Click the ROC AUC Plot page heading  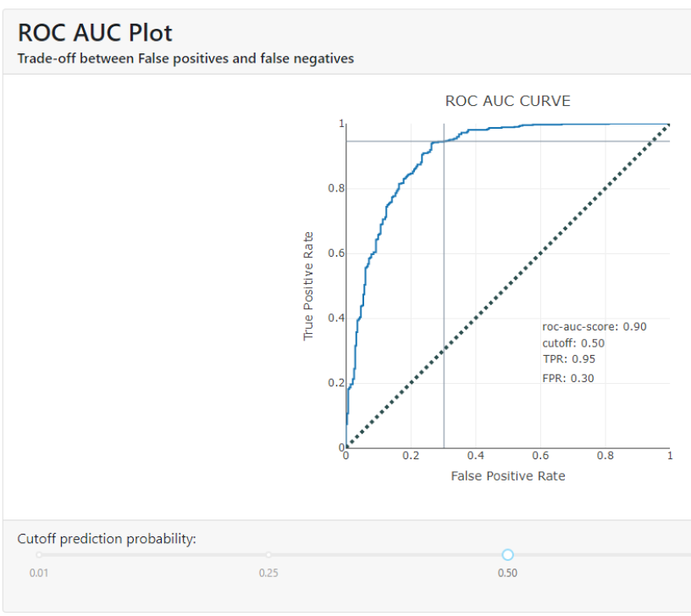pos(94,32)
